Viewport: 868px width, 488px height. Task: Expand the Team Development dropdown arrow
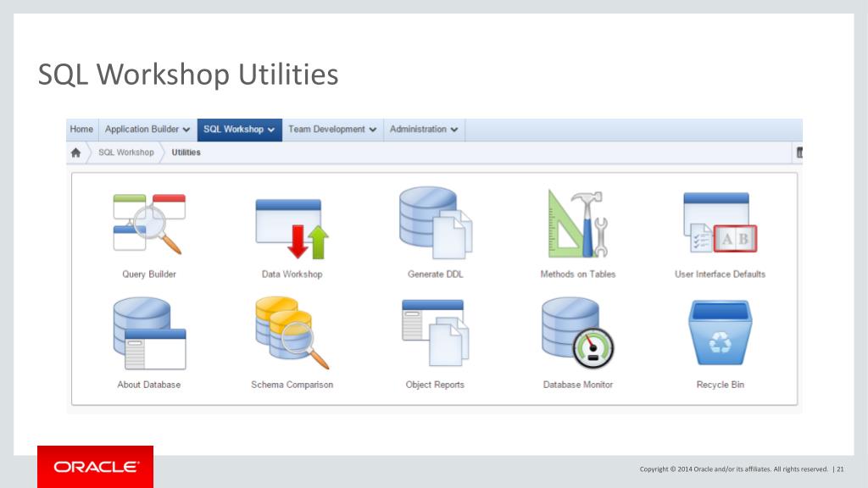click(x=373, y=130)
